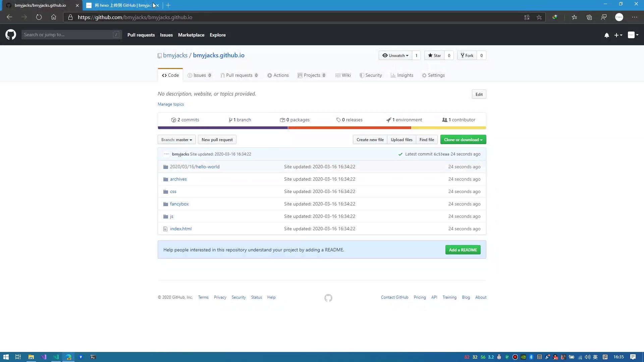Click browser home button
The height and width of the screenshot is (362, 644).
point(54,17)
